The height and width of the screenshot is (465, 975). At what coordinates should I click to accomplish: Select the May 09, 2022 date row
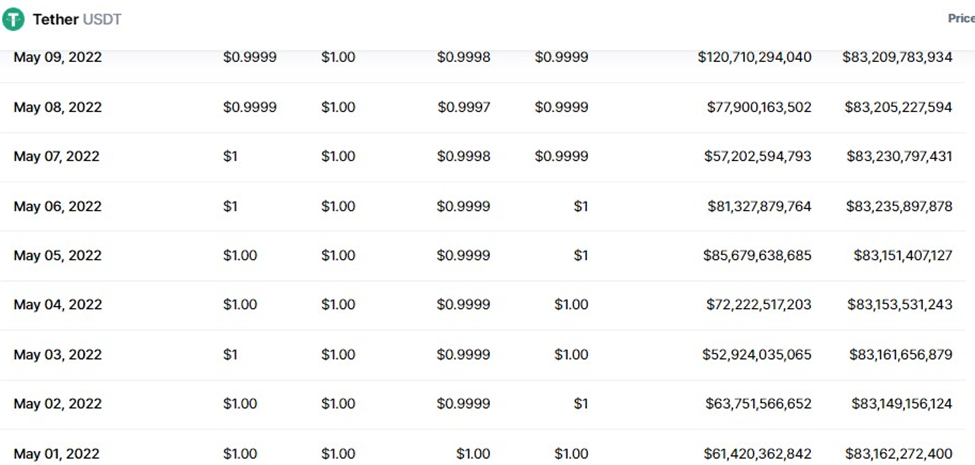pyautogui.click(x=57, y=58)
